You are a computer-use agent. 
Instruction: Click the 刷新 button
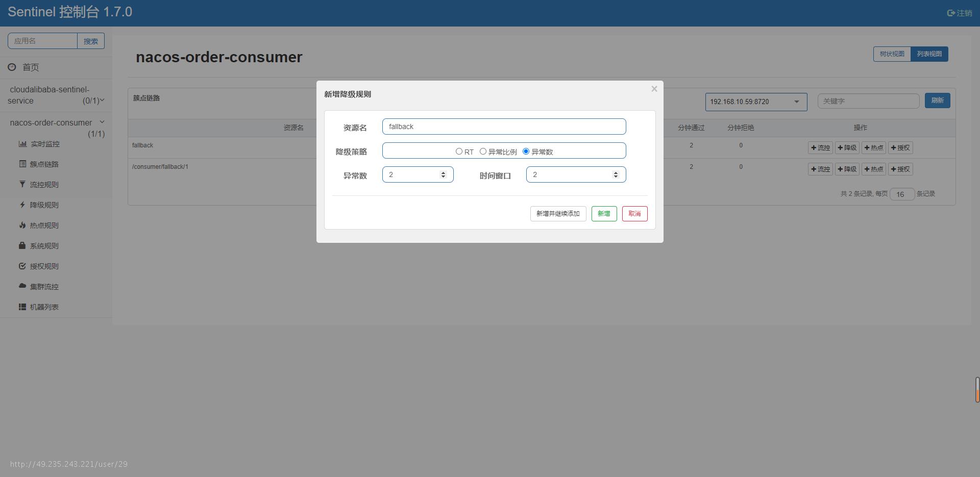937,101
